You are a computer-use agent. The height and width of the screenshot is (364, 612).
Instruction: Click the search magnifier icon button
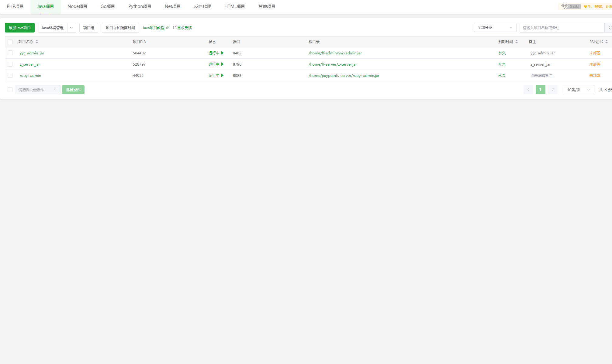(x=609, y=28)
